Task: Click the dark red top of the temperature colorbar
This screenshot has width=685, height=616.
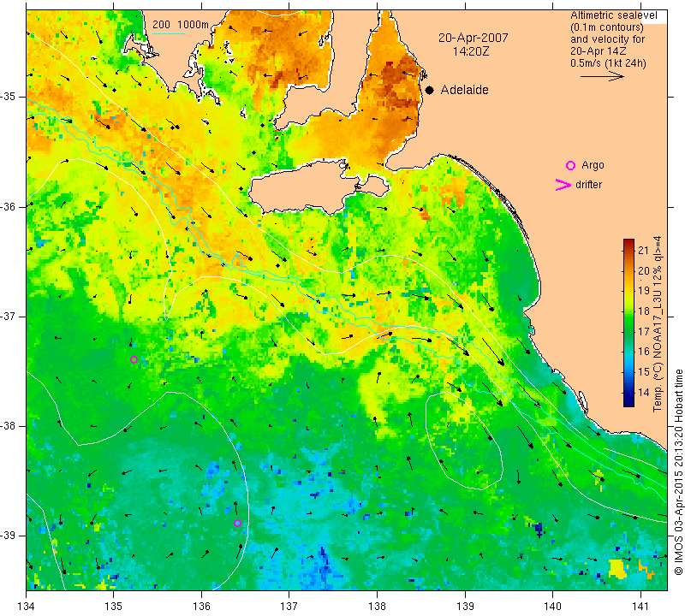Action: pyautogui.click(x=628, y=243)
